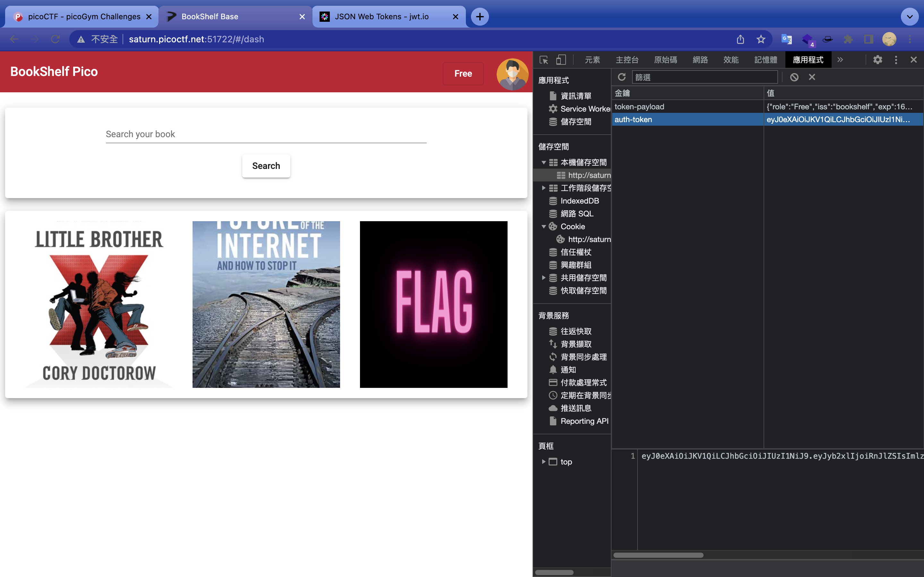
Task: Switch to the 網路 DevTools tab
Action: [x=700, y=60]
